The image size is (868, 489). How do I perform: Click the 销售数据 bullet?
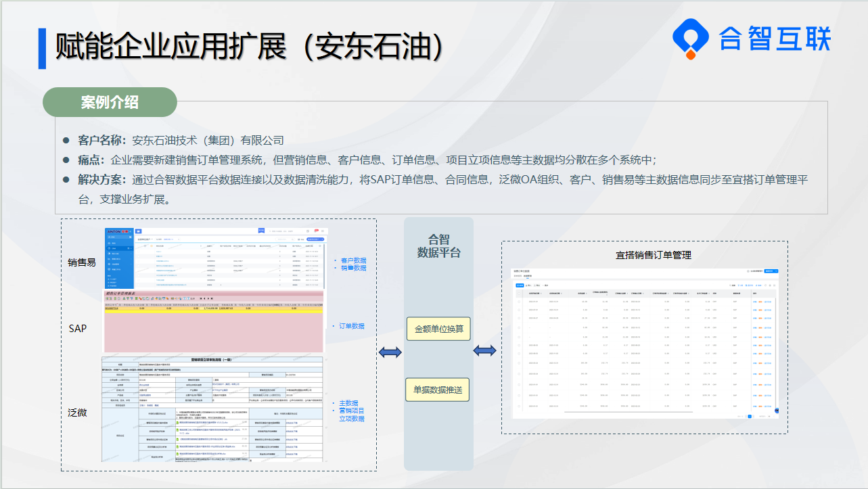(x=353, y=268)
